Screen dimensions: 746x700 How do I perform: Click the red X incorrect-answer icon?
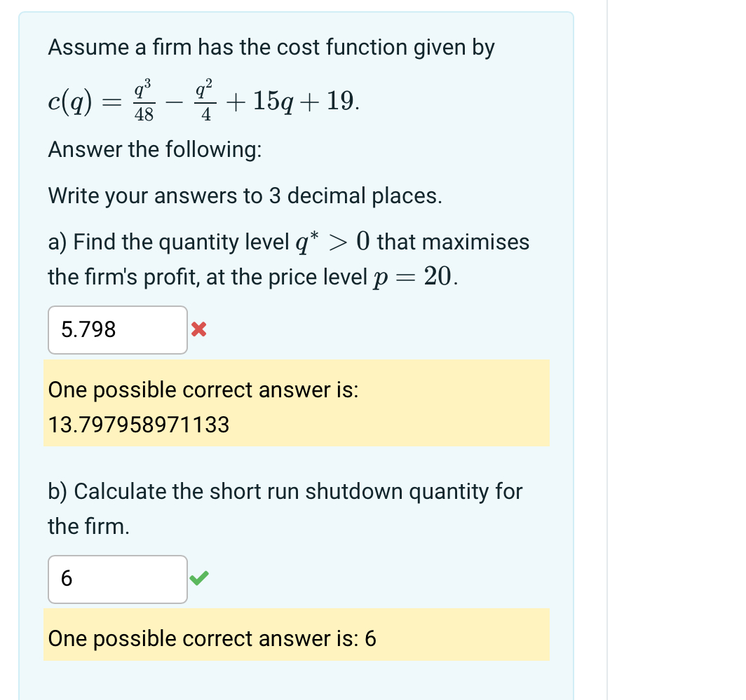[x=198, y=329]
